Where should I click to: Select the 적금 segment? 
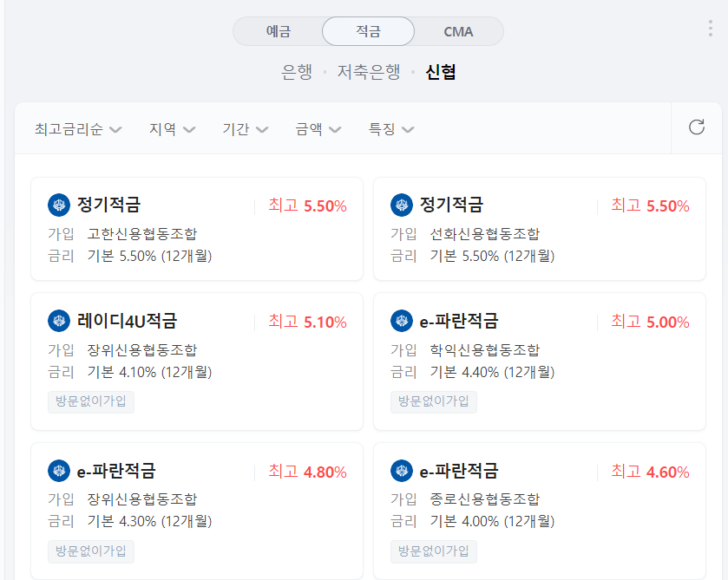(368, 31)
